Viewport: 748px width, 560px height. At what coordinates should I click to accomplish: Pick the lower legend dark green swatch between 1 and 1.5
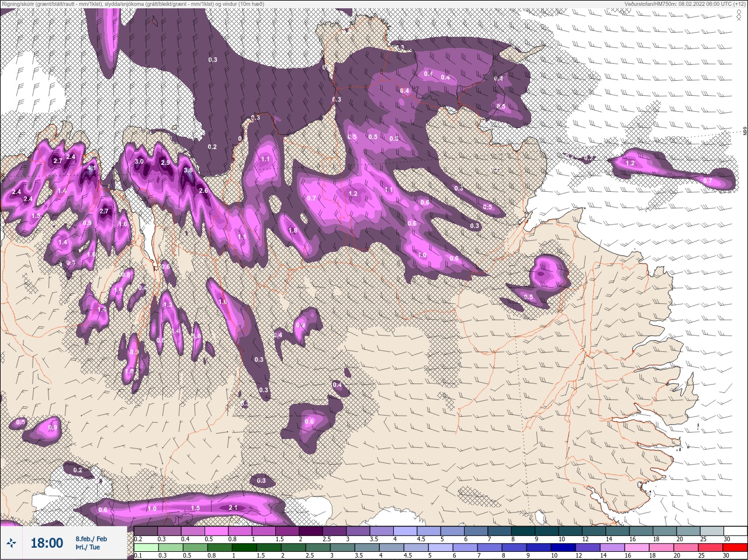coord(244,547)
